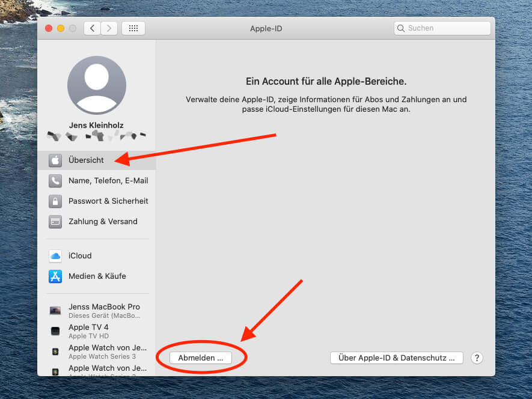Select the Apple logo icon beside Übersicht
532x399 pixels.
click(55, 160)
